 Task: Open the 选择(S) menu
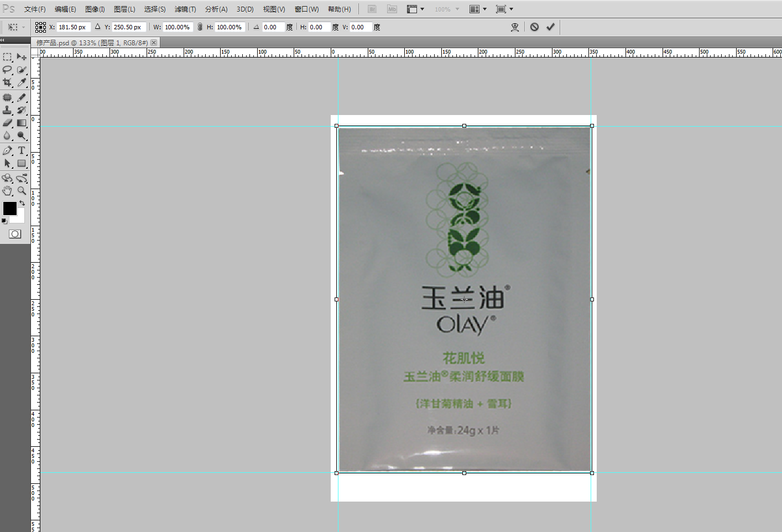155,9
